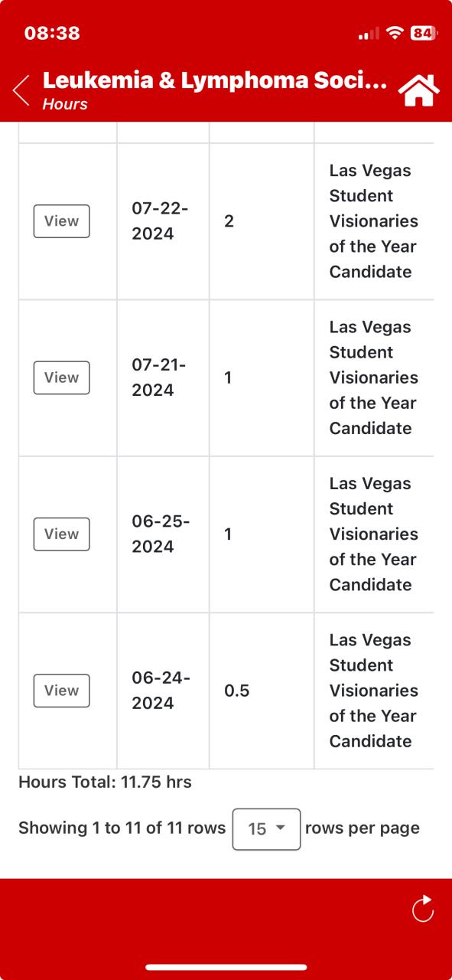Tap the Showing 1 to 11 rows label

pos(122,828)
